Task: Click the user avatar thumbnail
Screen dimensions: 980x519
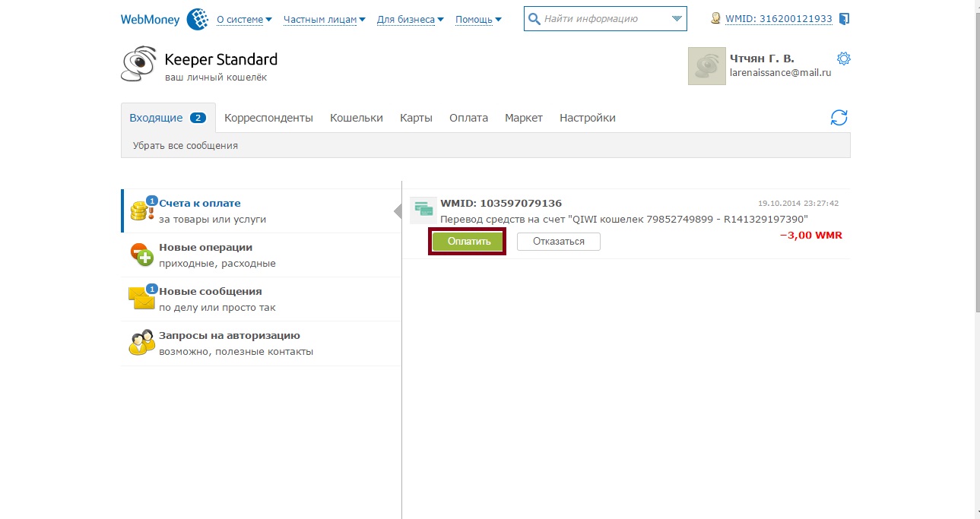Action: tap(706, 66)
